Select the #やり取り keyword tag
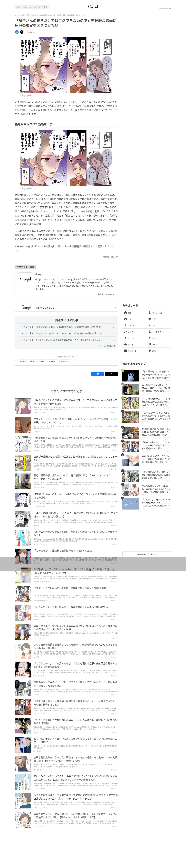Viewport: 186px width, 868px height. coord(65,361)
